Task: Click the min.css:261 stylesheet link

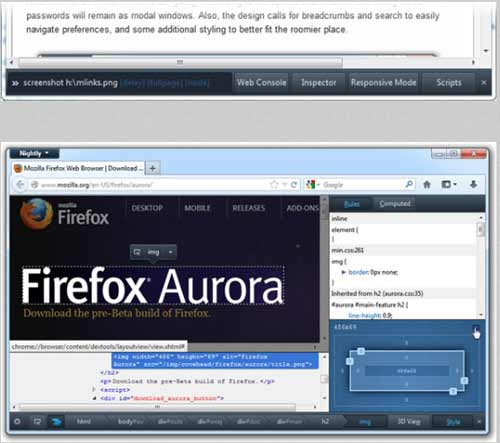Action: pyautogui.click(x=347, y=250)
